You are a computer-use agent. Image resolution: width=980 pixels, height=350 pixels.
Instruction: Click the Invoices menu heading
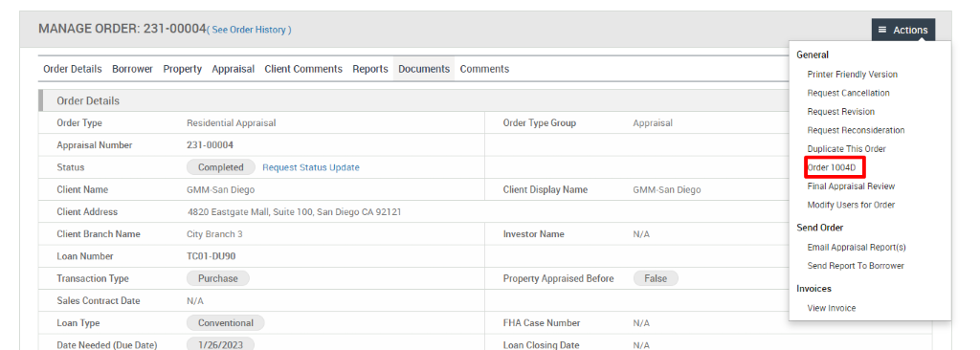pos(813,289)
